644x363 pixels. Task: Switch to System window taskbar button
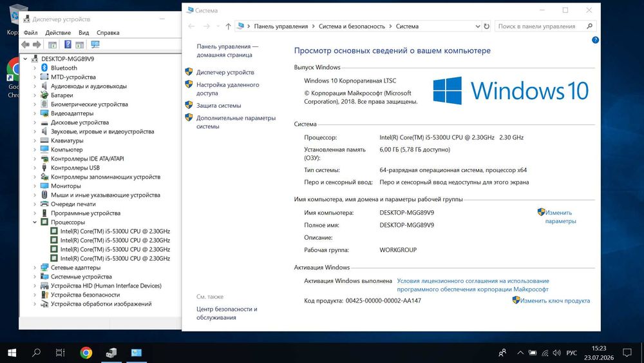[137, 353]
